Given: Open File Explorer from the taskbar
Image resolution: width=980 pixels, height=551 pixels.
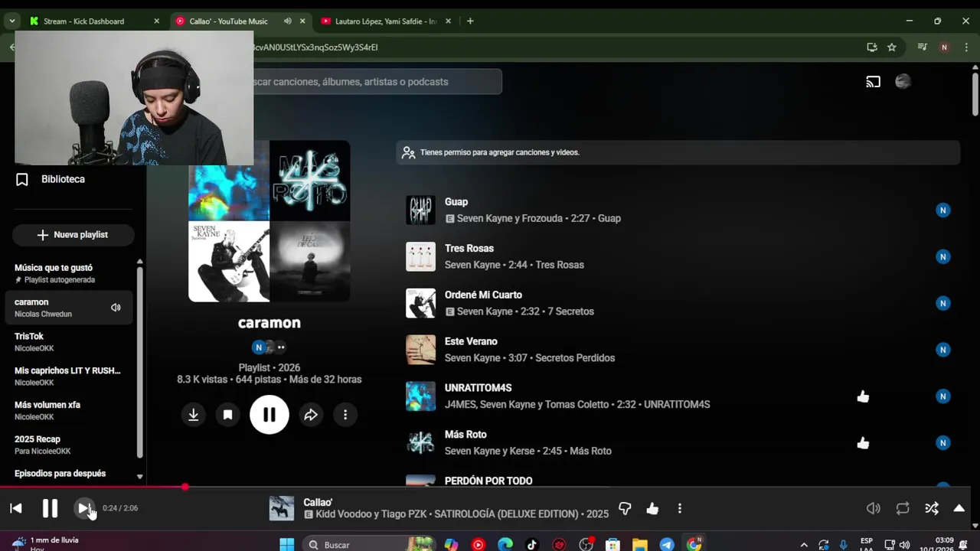Looking at the screenshot, I should pyautogui.click(x=639, y=545).
